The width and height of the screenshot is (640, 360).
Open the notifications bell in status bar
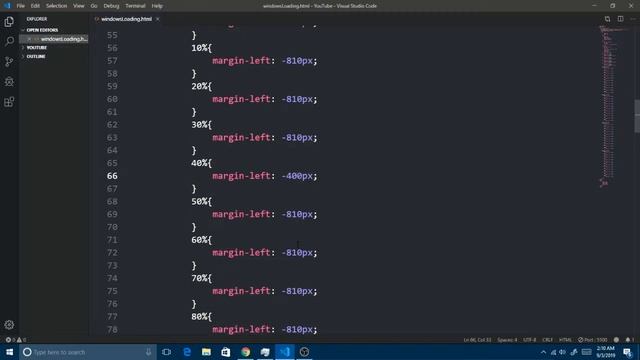click(629, 340)
